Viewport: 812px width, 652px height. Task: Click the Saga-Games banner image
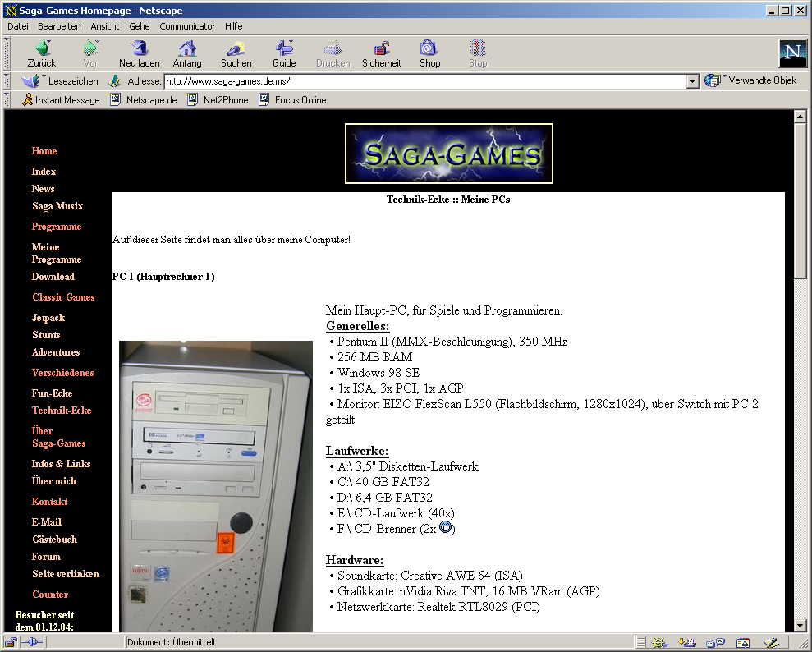point(449,154)
